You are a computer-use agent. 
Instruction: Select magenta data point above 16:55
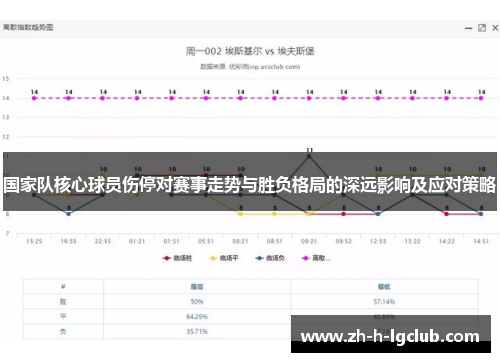tap(68, 98)
